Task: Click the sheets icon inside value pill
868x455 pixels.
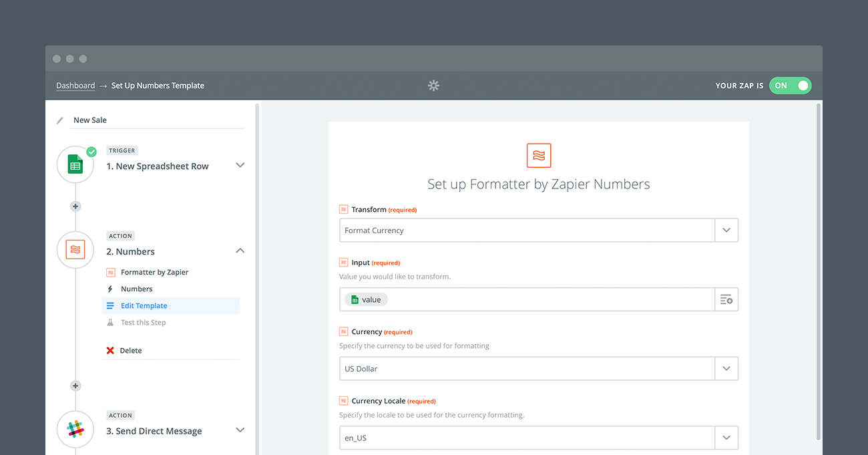Action: (x=355, y=300)
